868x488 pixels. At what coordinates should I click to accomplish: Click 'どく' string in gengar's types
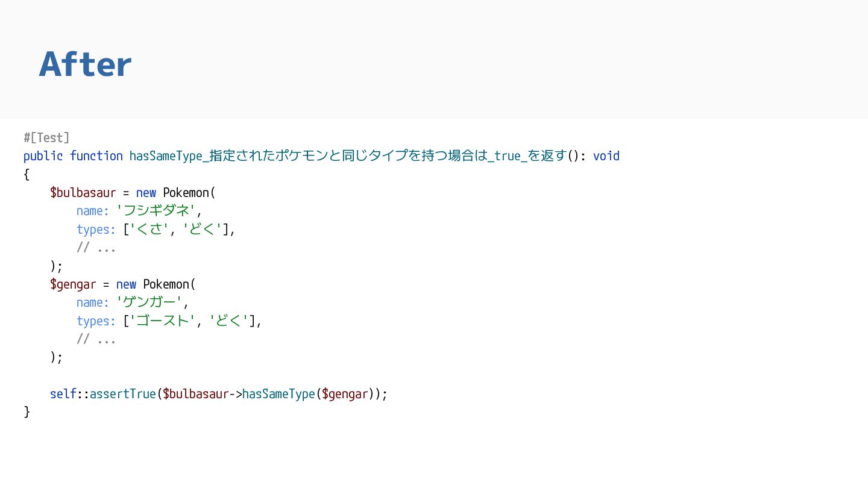coord(229,321)
